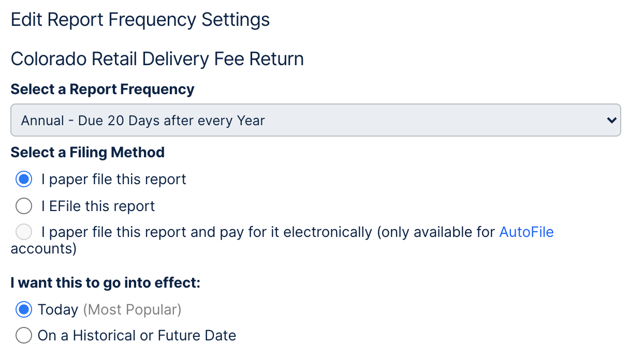Pick the Historical or Future Date radio
Image resolution: width=644 pixels, height=358 pixels.
click(x=24, y=336)
